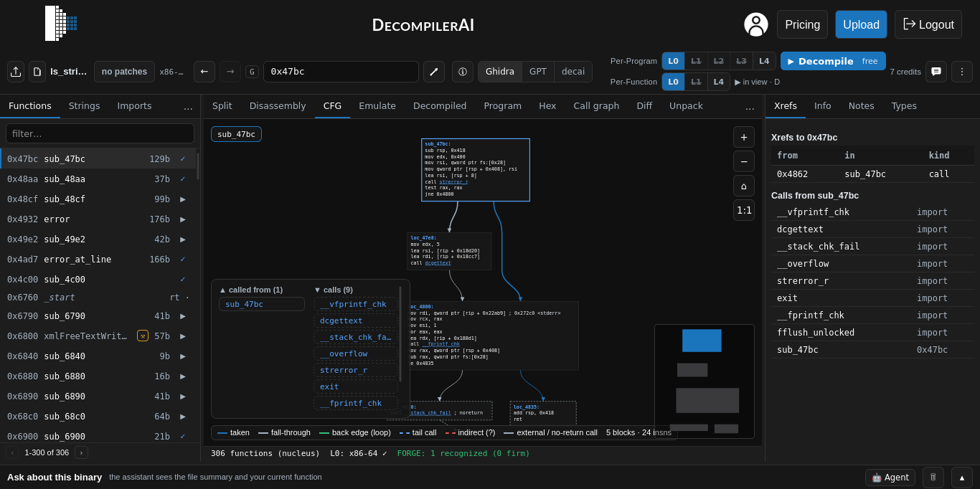Open the info circle icon in the toolbar
This screenshot has width=980, height=489.
(x=463, y=72)
